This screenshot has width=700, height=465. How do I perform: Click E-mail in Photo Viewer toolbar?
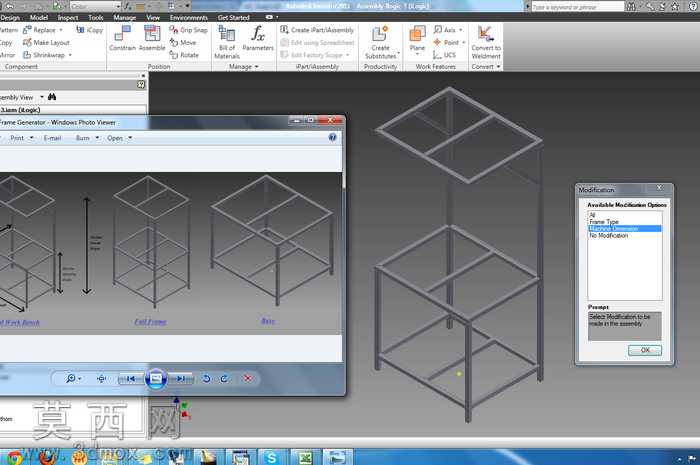pos(52,138)
